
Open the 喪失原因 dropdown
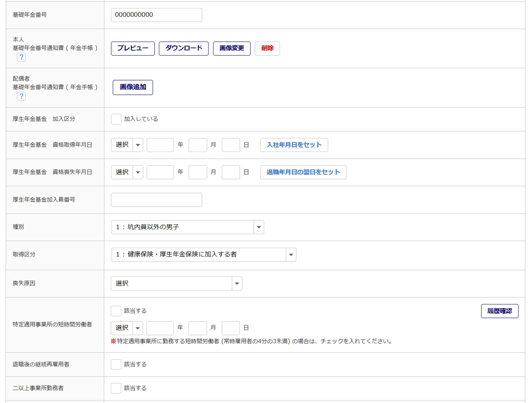click(x=176, y=283)
